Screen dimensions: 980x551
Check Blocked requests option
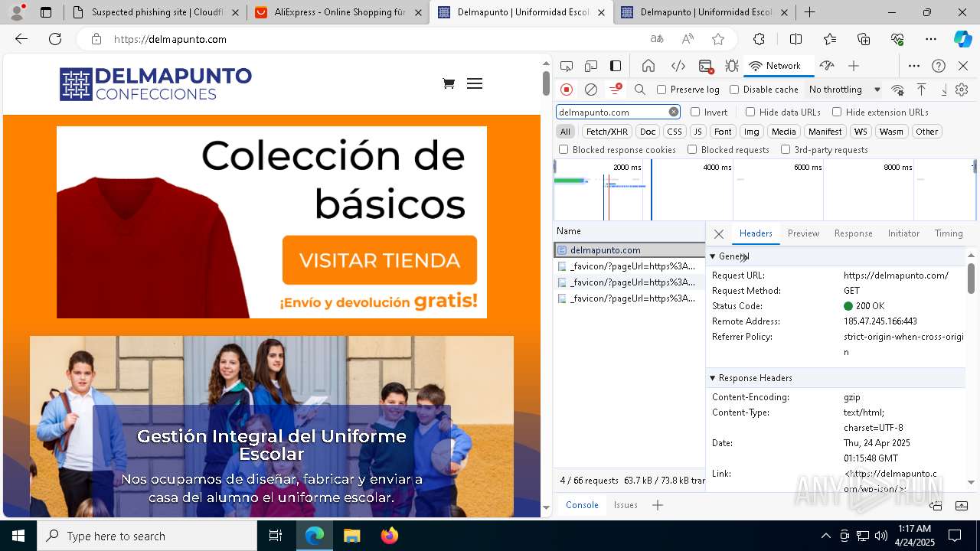[x=692, y=150]
